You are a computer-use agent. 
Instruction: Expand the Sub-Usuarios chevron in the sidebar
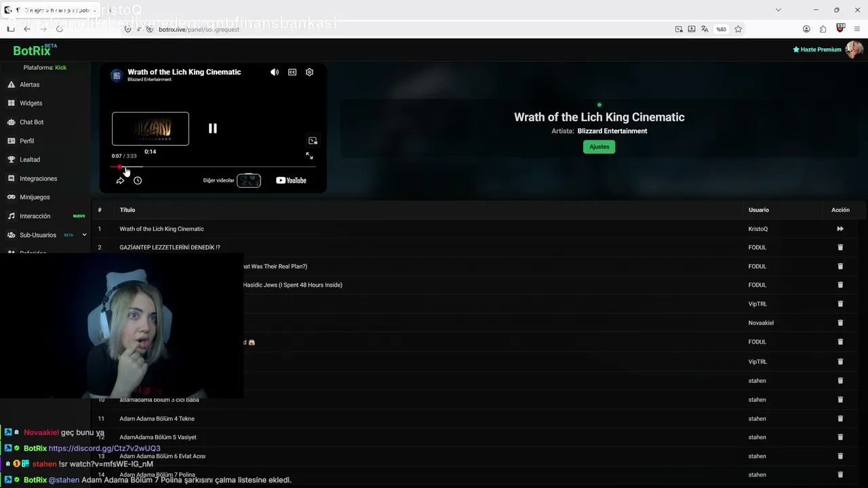84,235
